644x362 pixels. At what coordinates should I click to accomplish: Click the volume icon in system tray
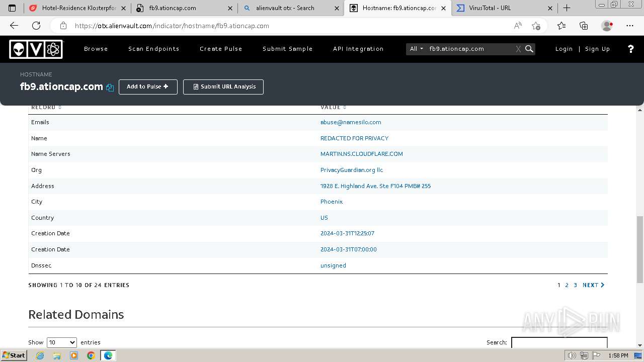572,355
